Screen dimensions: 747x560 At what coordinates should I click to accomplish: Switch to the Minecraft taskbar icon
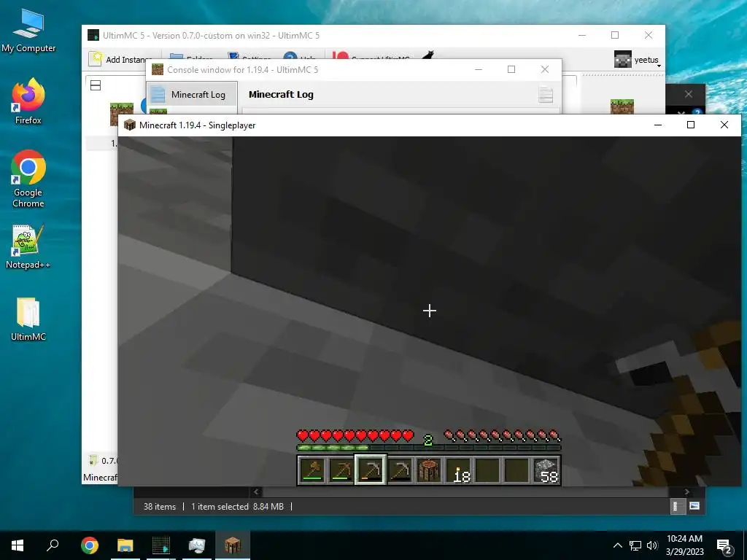tap(233, 545)
